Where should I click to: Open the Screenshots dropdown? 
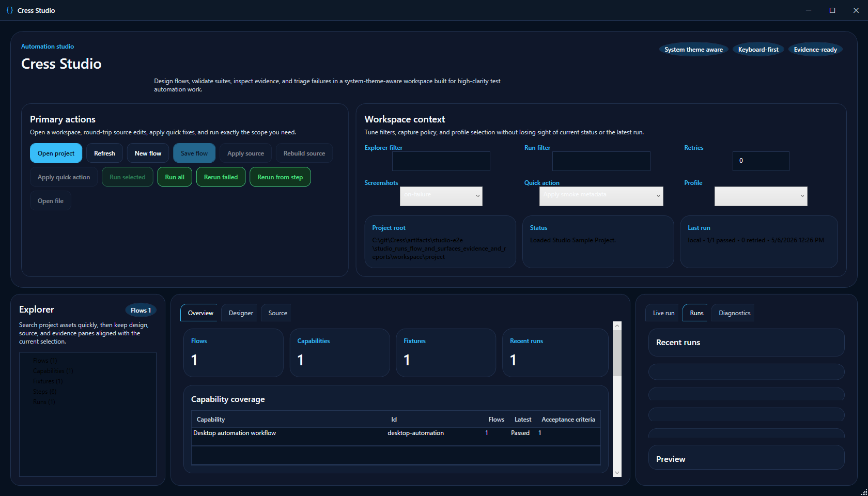(x=441, y=196)
